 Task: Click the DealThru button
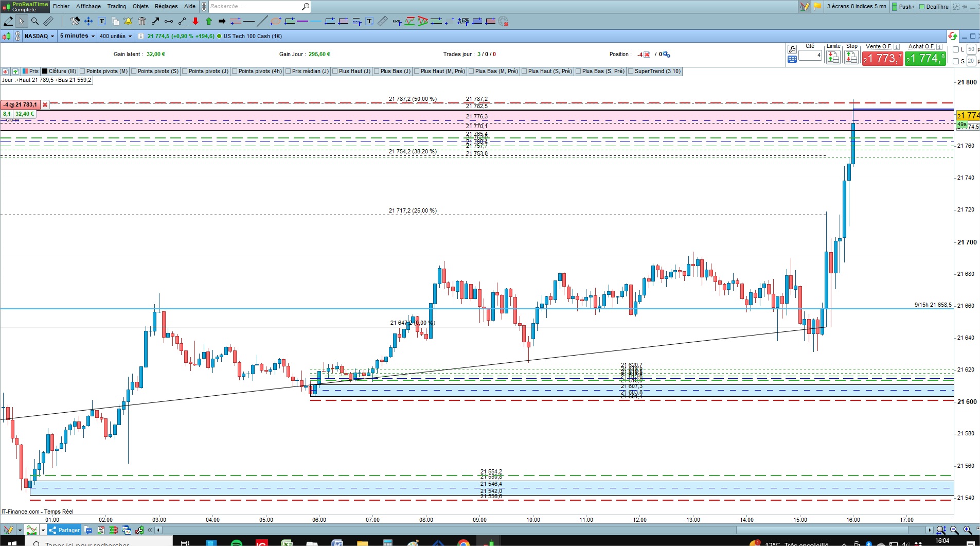pos(934,6)
